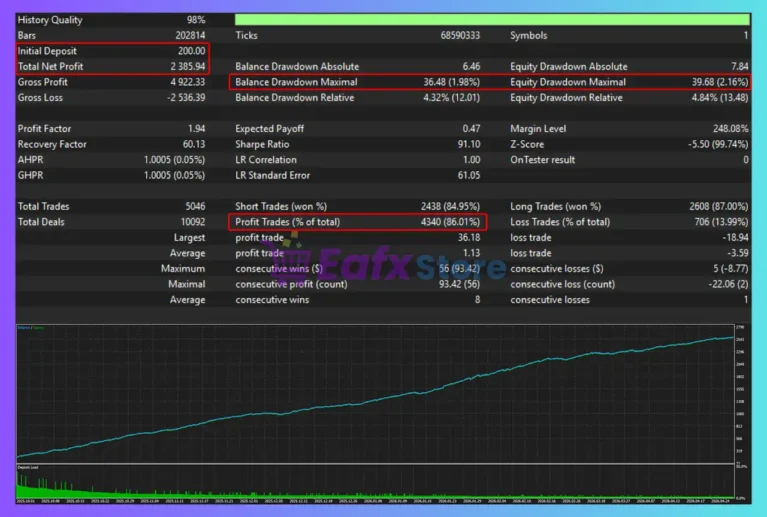
Task: Select maximum consecutive losses value 5 (-8.77)
Action: pos(731,269)
